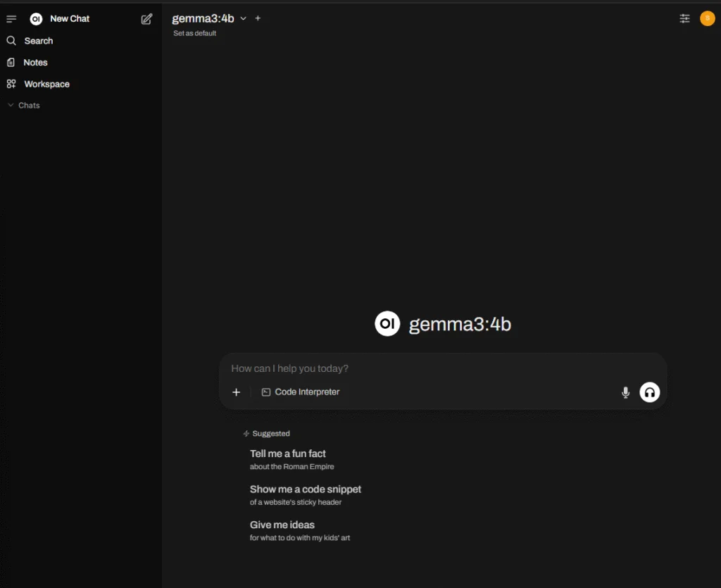The width and height of the screenshot is (721, 588).
Task: Toggle the sidebar with the hamburger icon
Action: click(x=11, y=19)
